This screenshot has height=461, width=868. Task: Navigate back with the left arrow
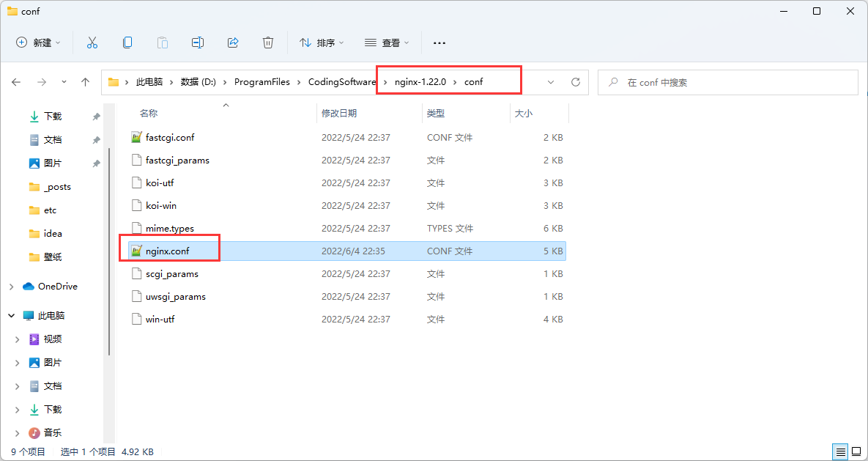tap(16, 83)
